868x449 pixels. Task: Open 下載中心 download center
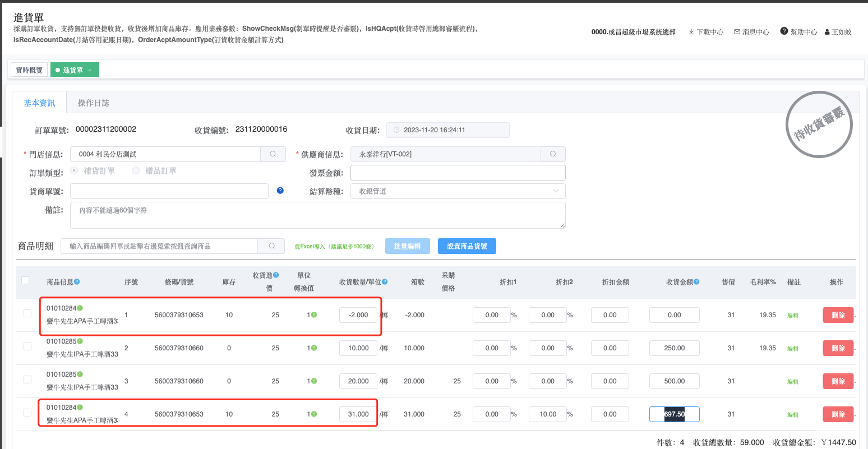click(x=706, y=32)
